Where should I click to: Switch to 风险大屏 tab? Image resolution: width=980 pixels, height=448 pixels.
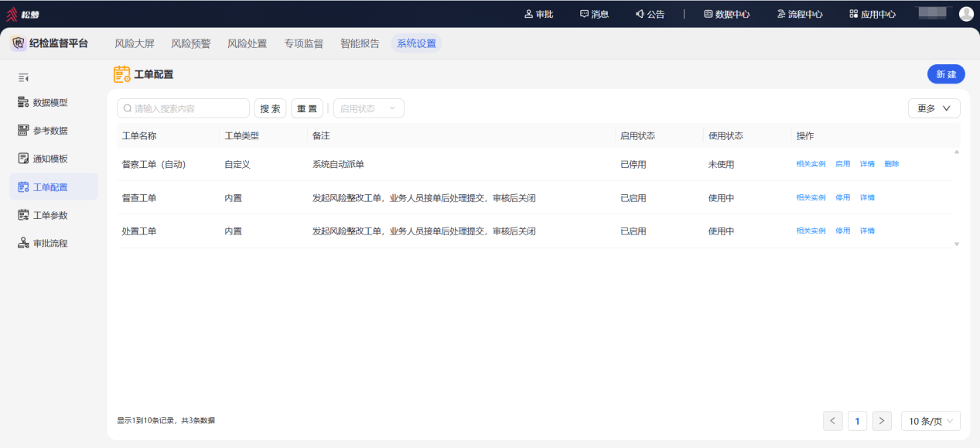(x=135, y=43)
